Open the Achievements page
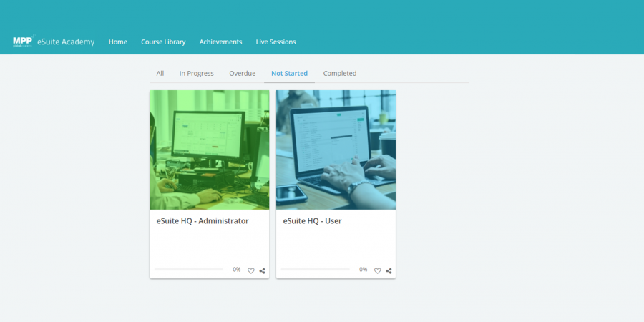This screenshot has height=322, width=644. [220, 42]
